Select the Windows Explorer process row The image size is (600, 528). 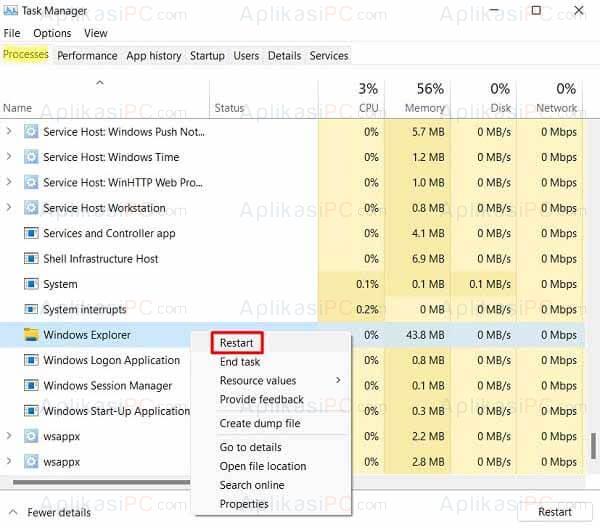292,335
